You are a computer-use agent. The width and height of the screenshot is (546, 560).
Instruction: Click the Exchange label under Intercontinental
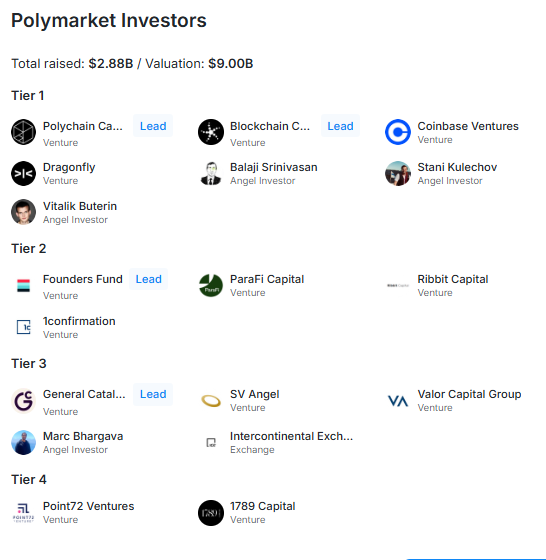[252, 450]
